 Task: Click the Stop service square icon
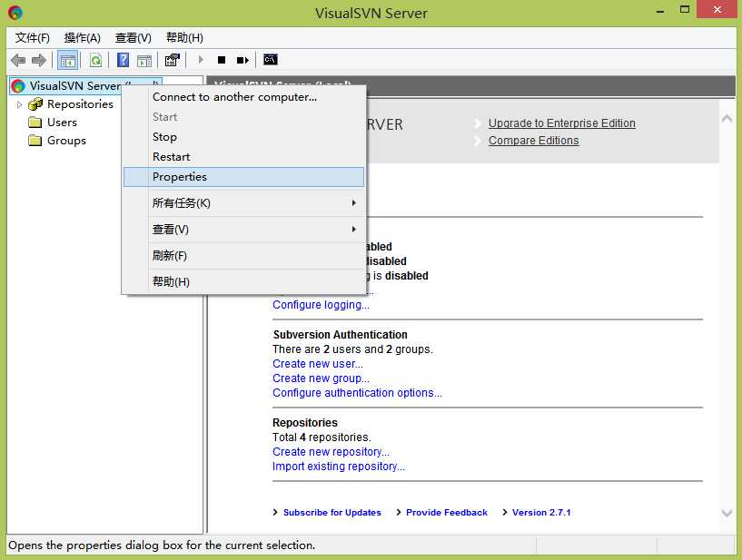point(222,60)
